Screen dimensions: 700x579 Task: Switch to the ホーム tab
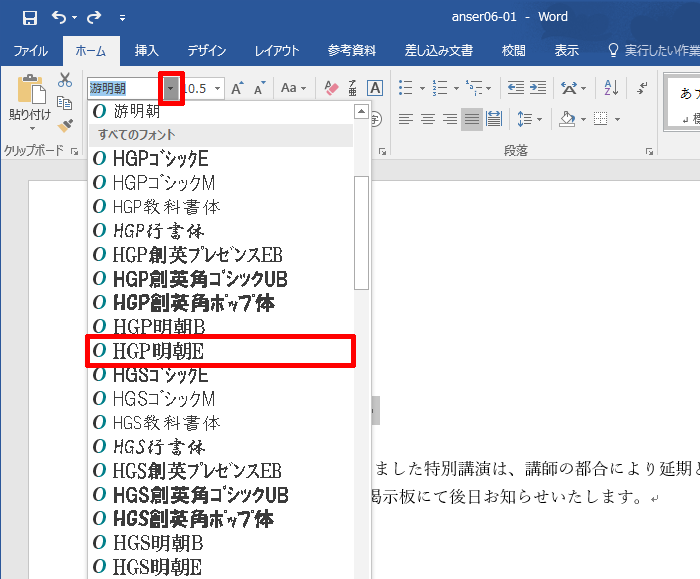pos(91,51)
